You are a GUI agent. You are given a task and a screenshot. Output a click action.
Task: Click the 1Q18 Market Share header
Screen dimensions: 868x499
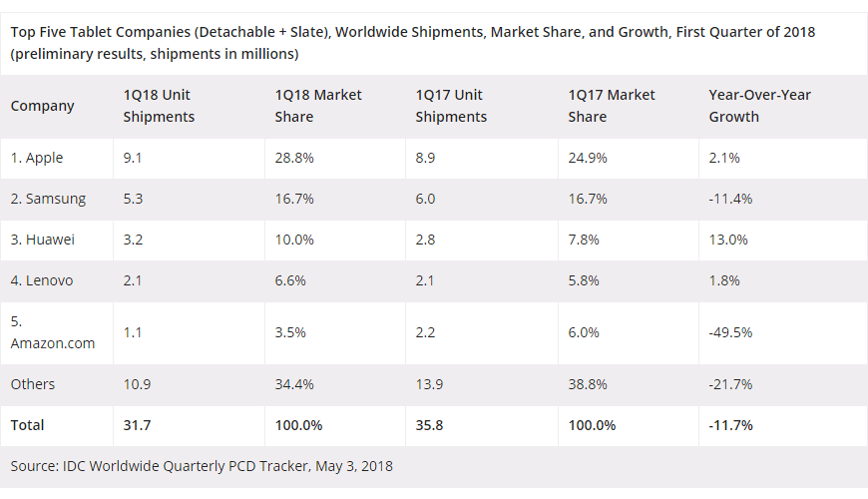[x=318, y=106]
